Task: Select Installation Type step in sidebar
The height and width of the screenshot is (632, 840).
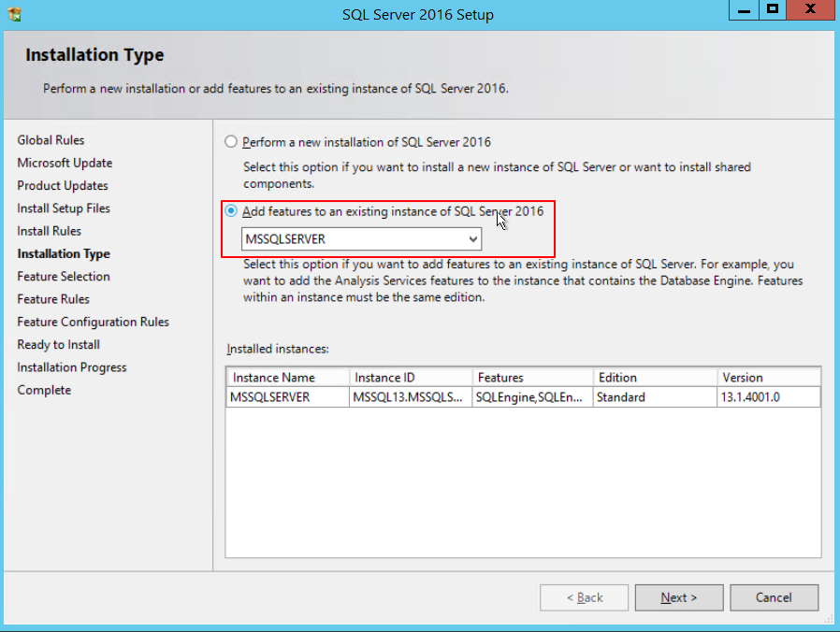Action: point(64,254)
